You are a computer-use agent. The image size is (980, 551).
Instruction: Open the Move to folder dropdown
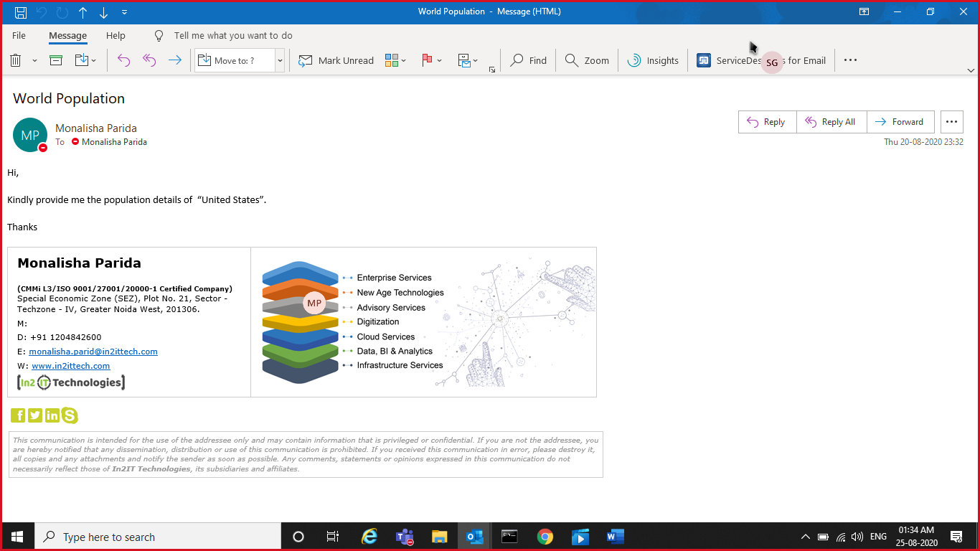click(x=85, y=60)
